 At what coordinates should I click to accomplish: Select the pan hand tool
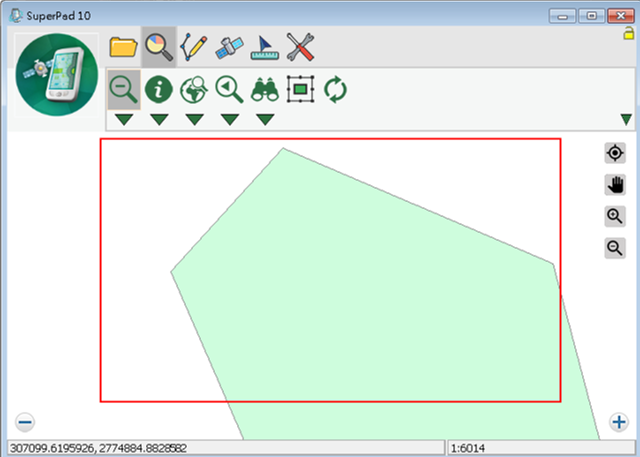coord(615,184)
